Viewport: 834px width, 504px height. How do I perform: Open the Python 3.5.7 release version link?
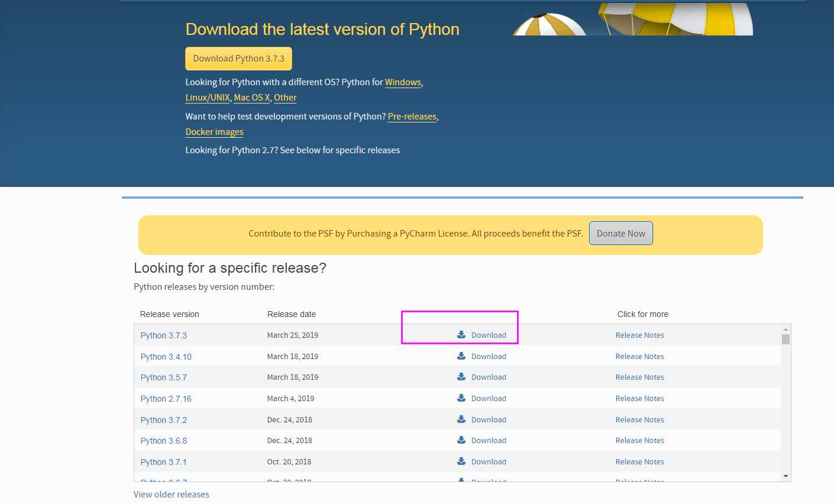[x=164, y=377]
